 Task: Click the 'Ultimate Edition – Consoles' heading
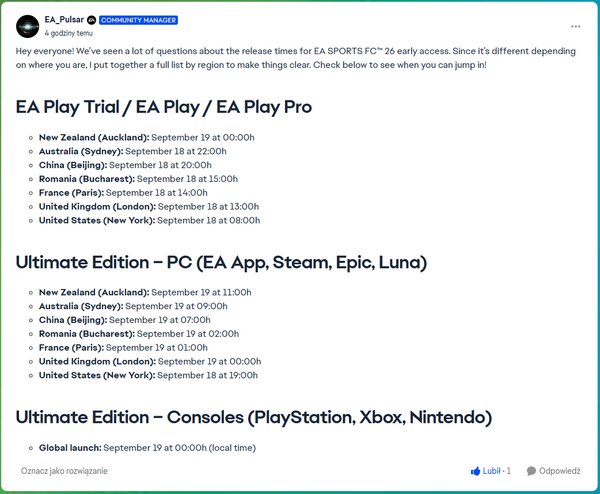[x=254, y=418]
